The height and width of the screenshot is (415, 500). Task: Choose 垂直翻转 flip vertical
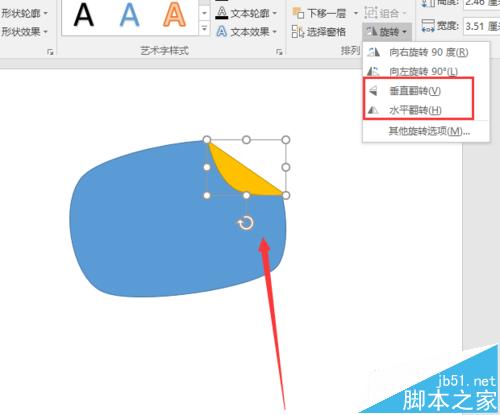point(426,91)
